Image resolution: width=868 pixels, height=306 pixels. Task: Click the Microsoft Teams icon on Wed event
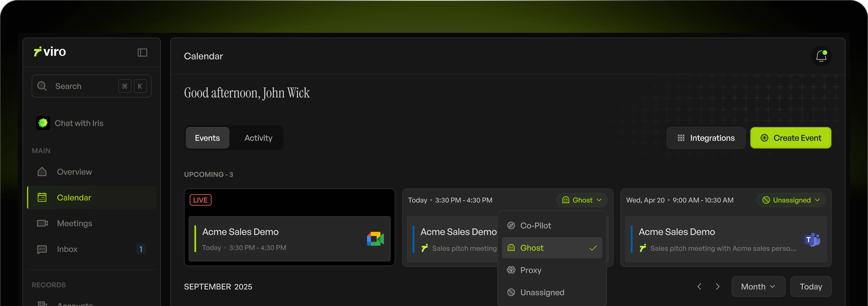click(x=812, y=240)
